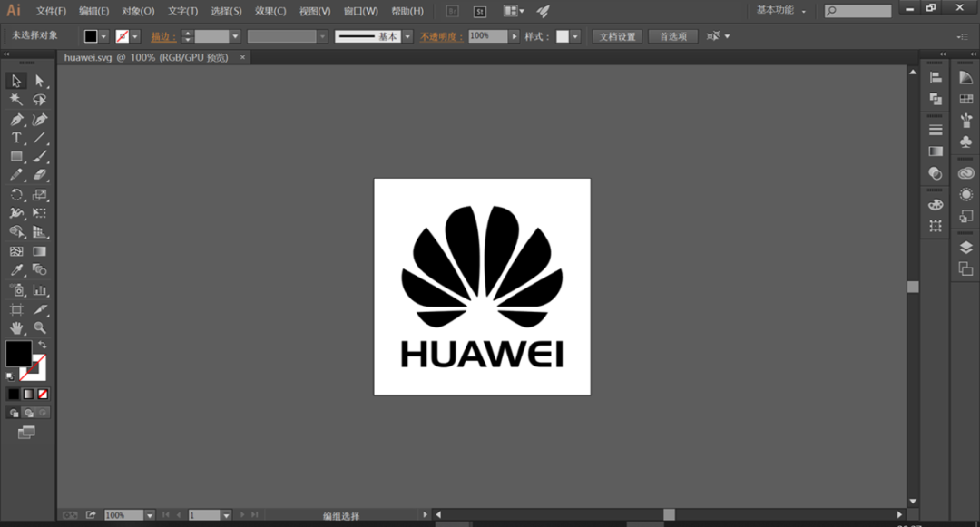This screenshot has height=527, width=980.
Task: Switch to the huawei.svg document tab
Action: (x=146, y=57)
